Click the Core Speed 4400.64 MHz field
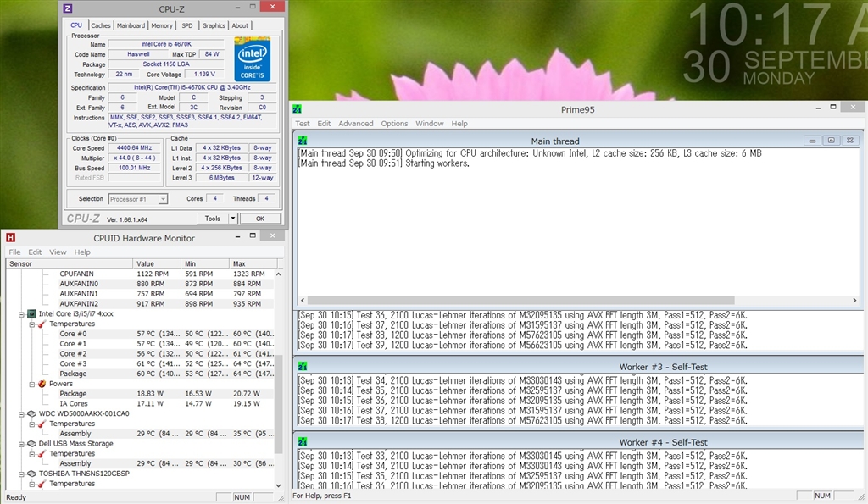 [x=135, y=147]
